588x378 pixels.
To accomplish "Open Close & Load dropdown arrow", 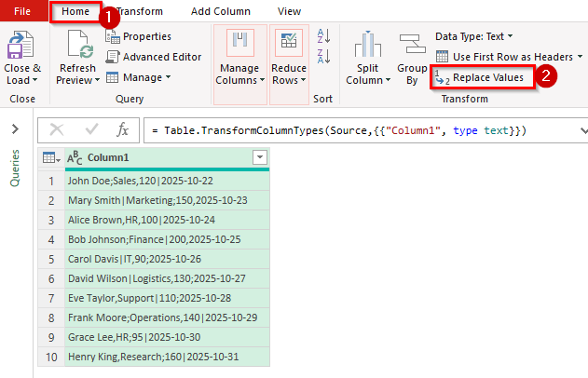I will [34, 80].
